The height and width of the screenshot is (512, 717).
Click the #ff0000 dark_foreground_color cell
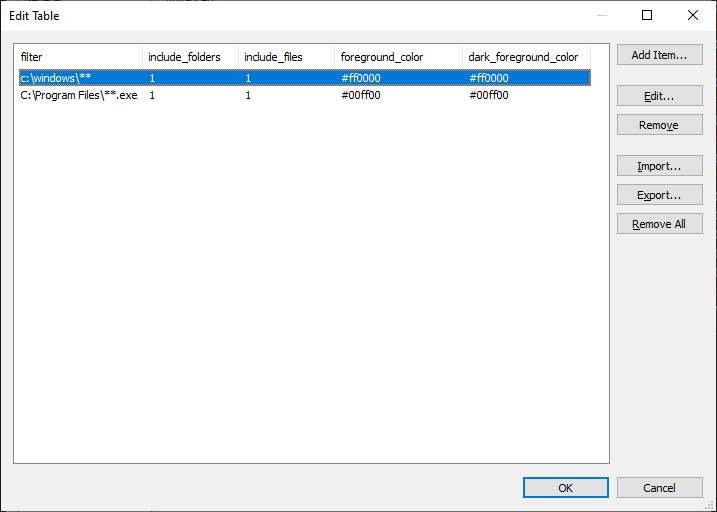489,78
